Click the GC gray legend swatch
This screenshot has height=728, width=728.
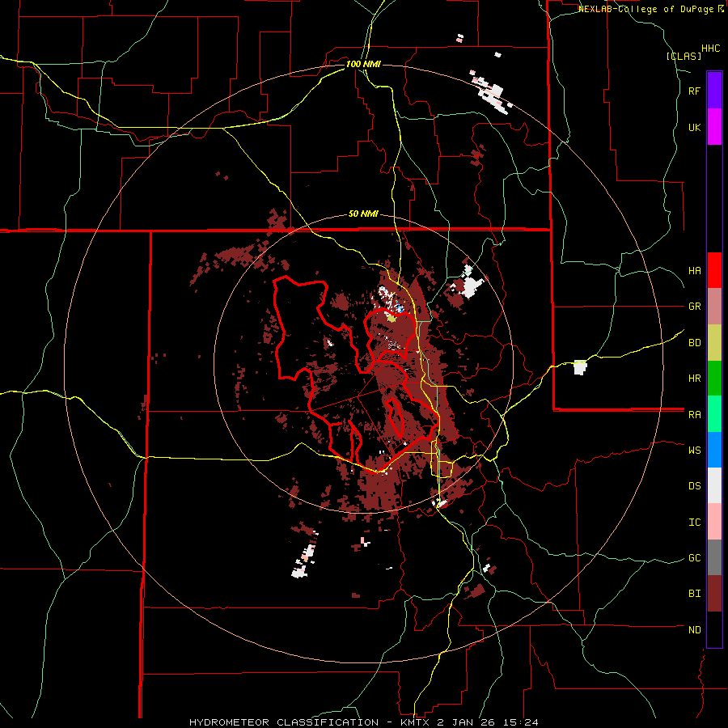click(714, 557)
